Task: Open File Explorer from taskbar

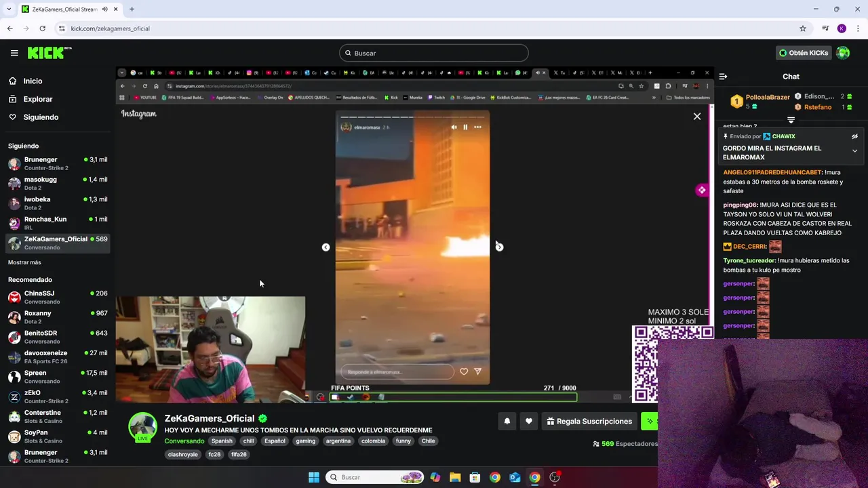Action: (455, 477)
